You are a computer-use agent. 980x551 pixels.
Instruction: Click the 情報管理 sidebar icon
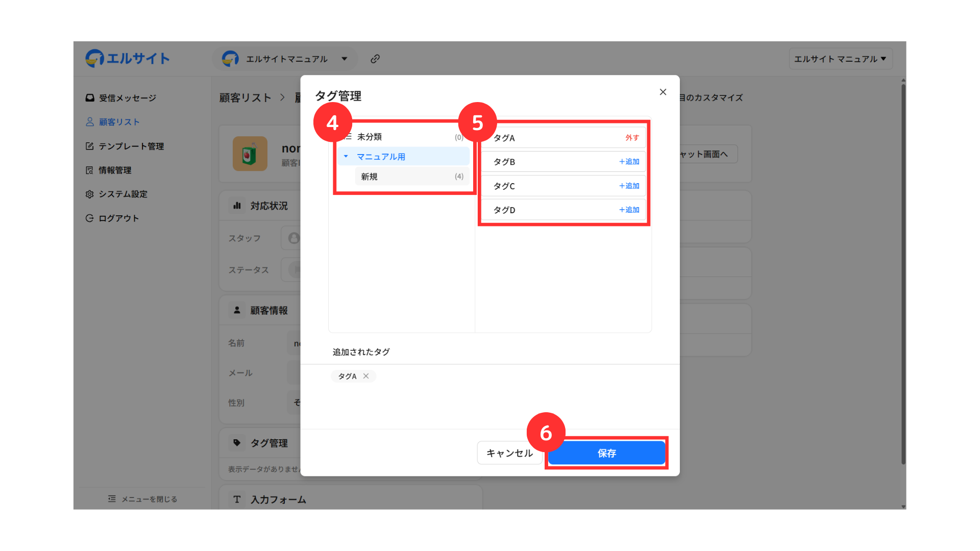pyautogui.click(x=90, y=170)
